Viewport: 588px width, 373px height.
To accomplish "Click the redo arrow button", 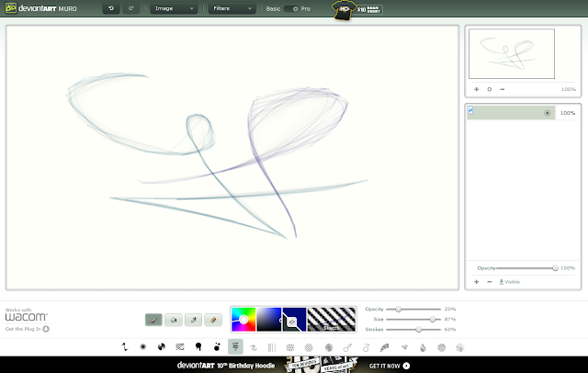I will click(x=130, y=8).
